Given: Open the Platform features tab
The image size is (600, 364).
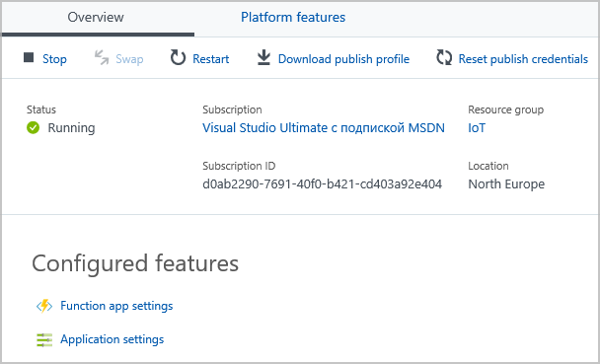Looking at the screenshot, I should tap(293, 17).
